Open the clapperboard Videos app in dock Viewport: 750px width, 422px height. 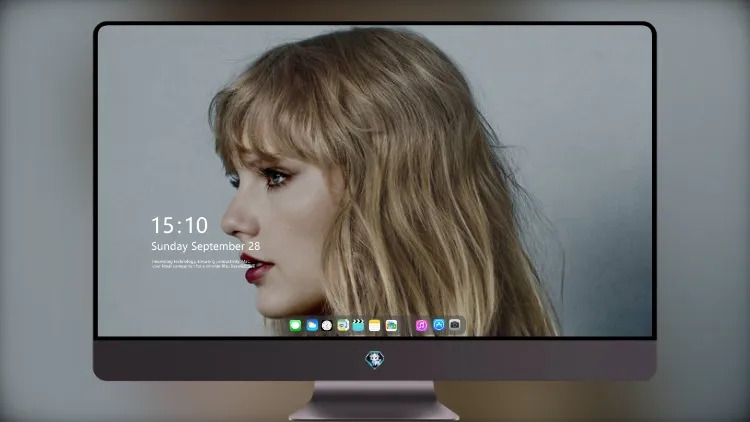point(358,325)
